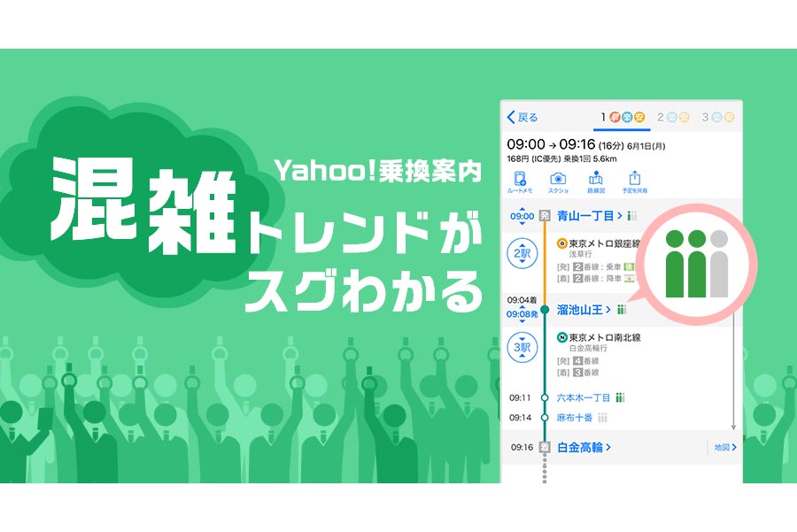The height and width of the screenshot is (532, 797).
Task: Adjust the 09:00 departure time stepper
Action: 522,216
